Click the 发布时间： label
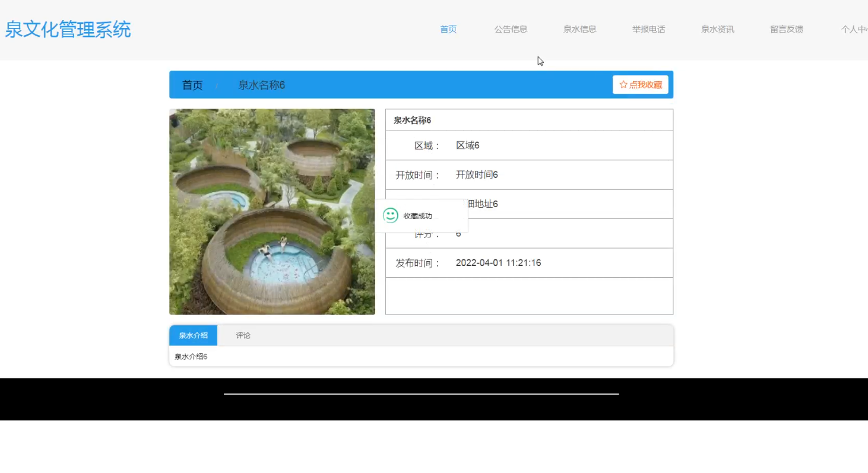This screenshot has width=868, height=473. 419,263
